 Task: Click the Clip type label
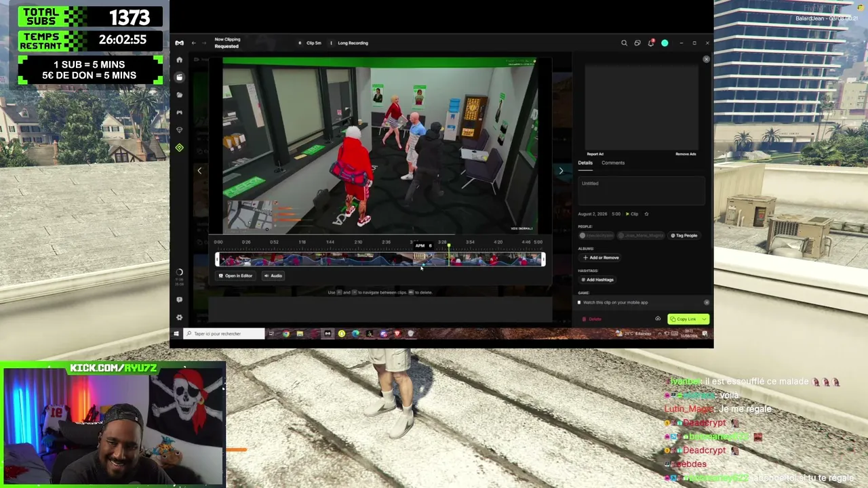pos(632,214)
